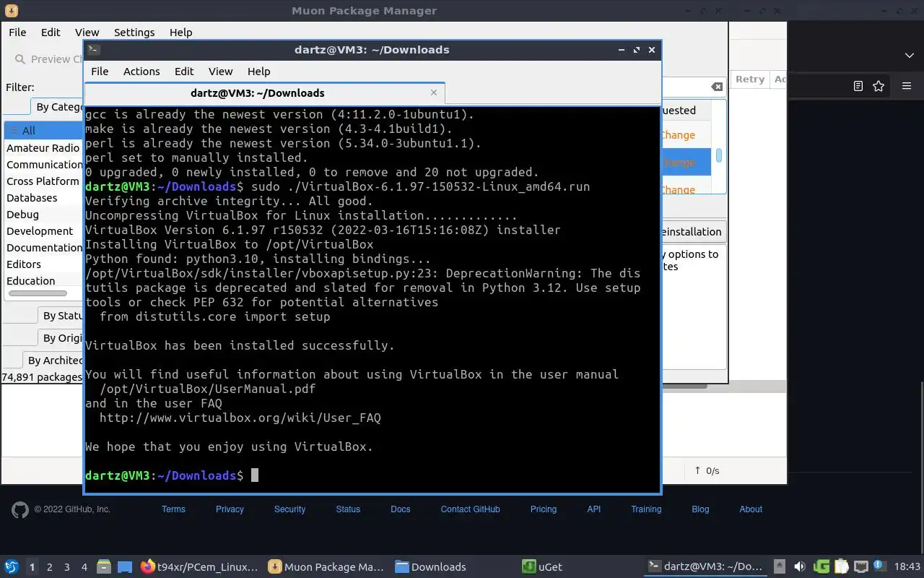Select the Databases category
924x578 pixels.
(x=44, y=197)
